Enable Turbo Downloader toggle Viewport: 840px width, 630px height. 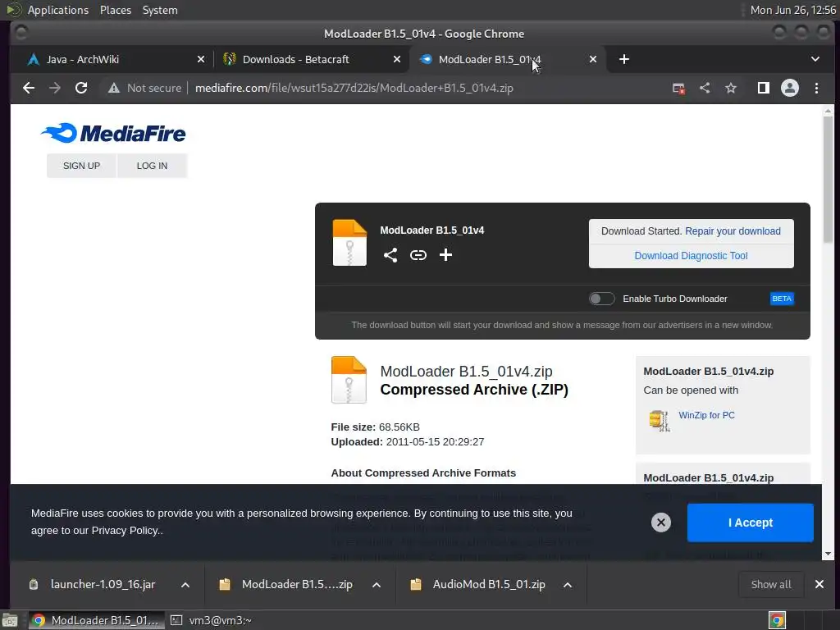click(601, 299)
